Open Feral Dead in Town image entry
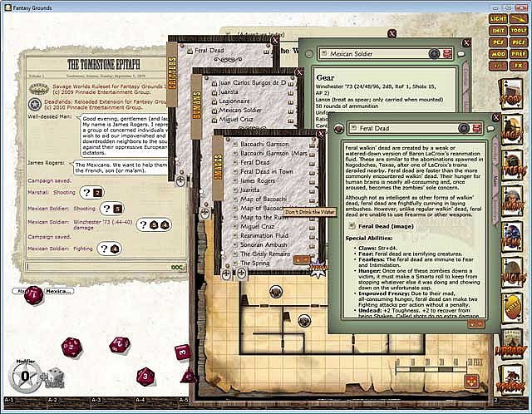This screenshot has height=414, width=532. (x=267, y=172)
